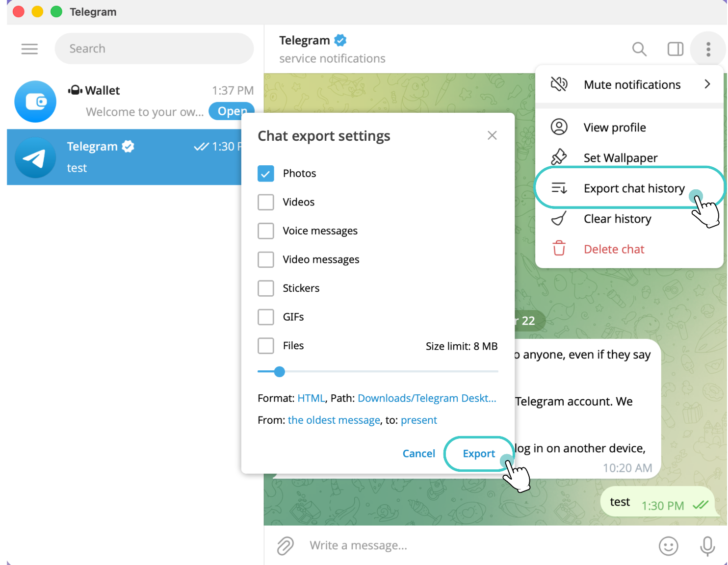Click the red Delete chat trash icon

click(559, 249)
